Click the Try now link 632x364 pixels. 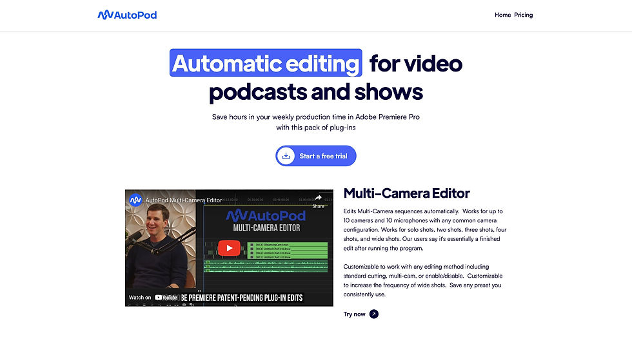tap(360, 314)
